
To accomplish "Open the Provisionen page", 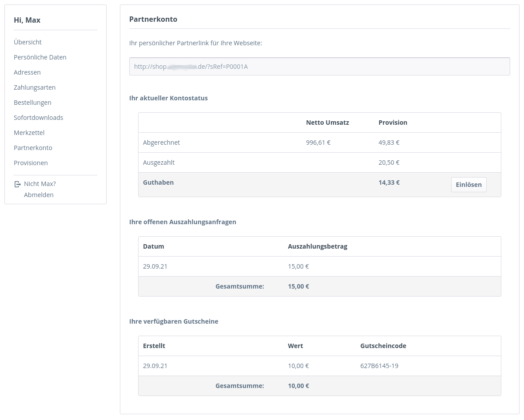I will [31, 163].
